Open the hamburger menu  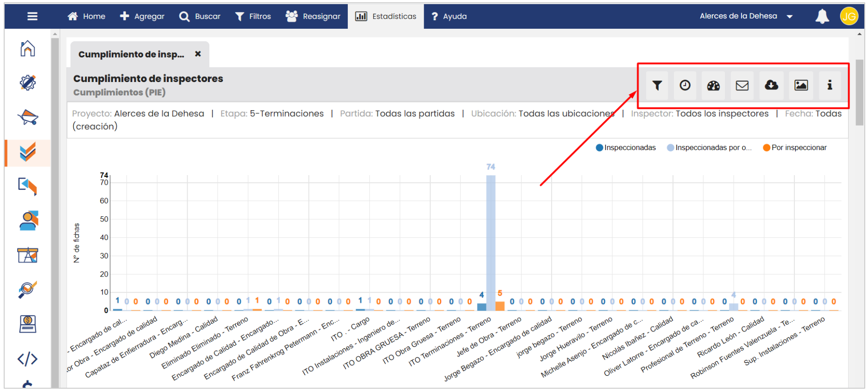pos(32,17)
